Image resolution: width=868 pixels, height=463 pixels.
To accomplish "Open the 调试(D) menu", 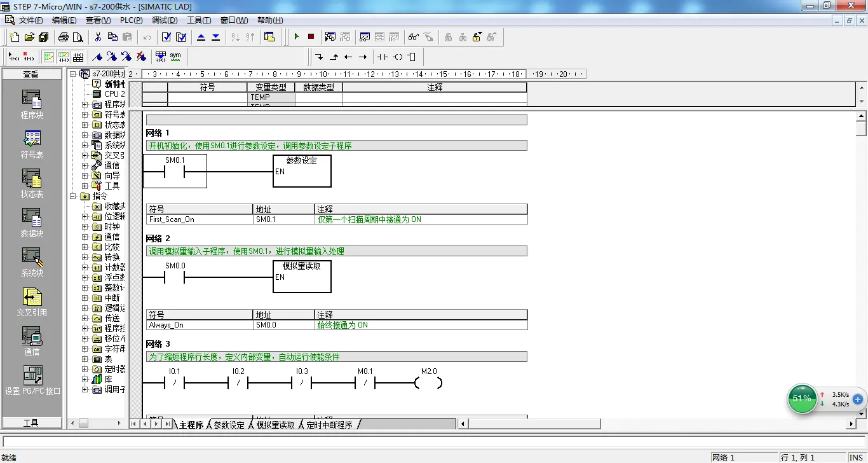I will [x=165, y=20].
